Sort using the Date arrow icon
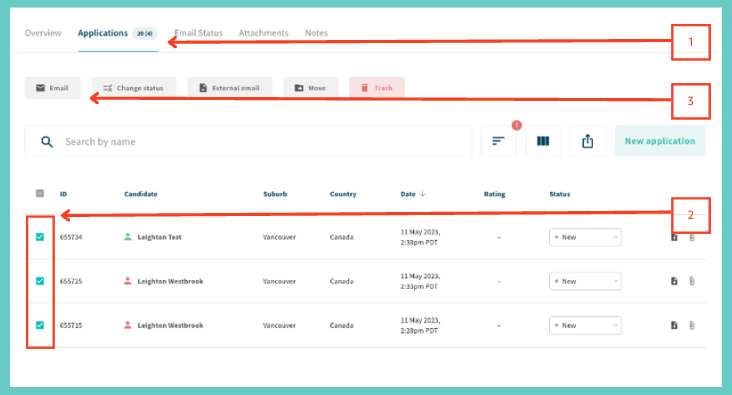Viewport: 732px width, 395px height. tap(422, 194)
